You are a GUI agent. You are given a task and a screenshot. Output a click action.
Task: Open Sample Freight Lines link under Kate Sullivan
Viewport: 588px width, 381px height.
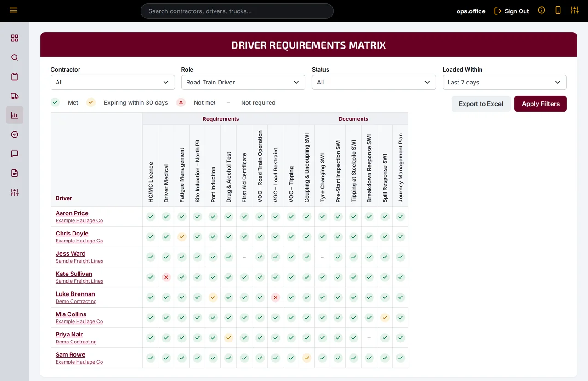(79, 281)
